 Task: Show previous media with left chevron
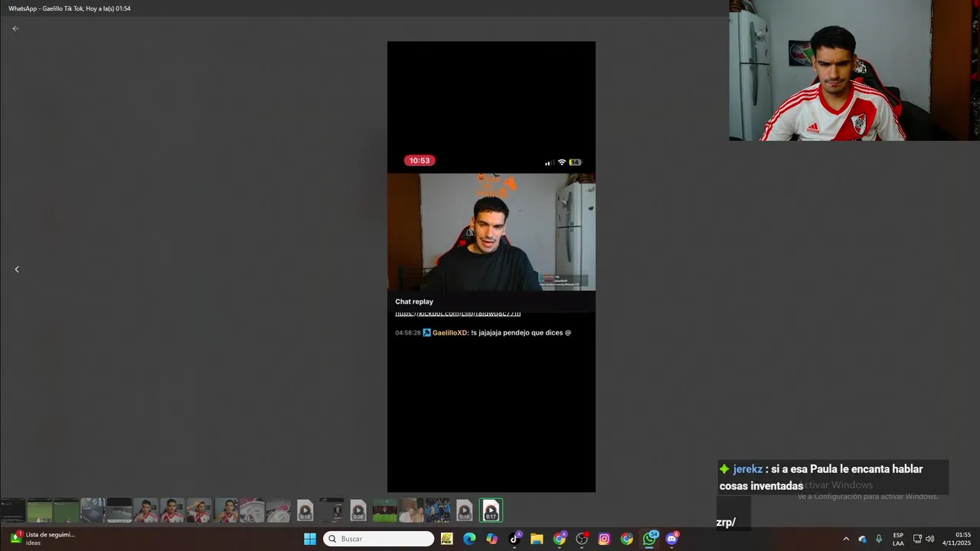tap(17, 269)
